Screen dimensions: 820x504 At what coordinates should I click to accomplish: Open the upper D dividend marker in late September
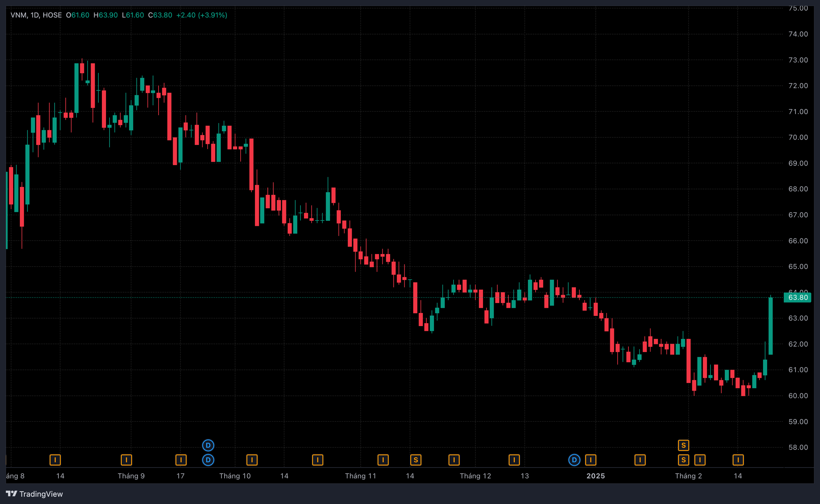[x=208, y=445]
